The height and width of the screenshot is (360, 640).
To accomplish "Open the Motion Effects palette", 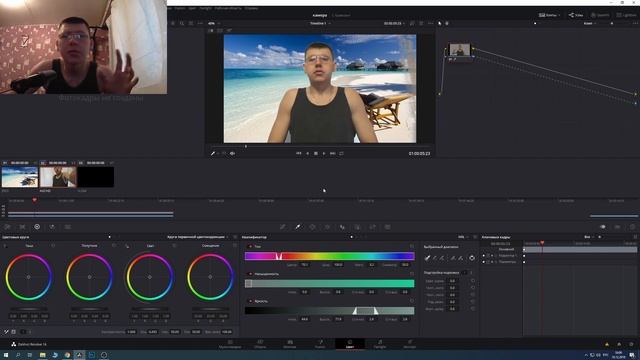I will (68, 227).
